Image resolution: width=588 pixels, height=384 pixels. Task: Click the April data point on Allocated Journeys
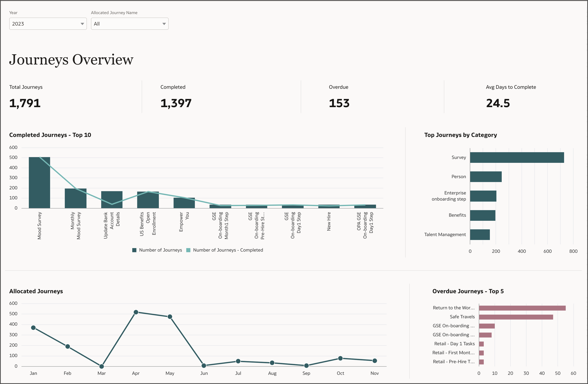(x=136, y=312)
